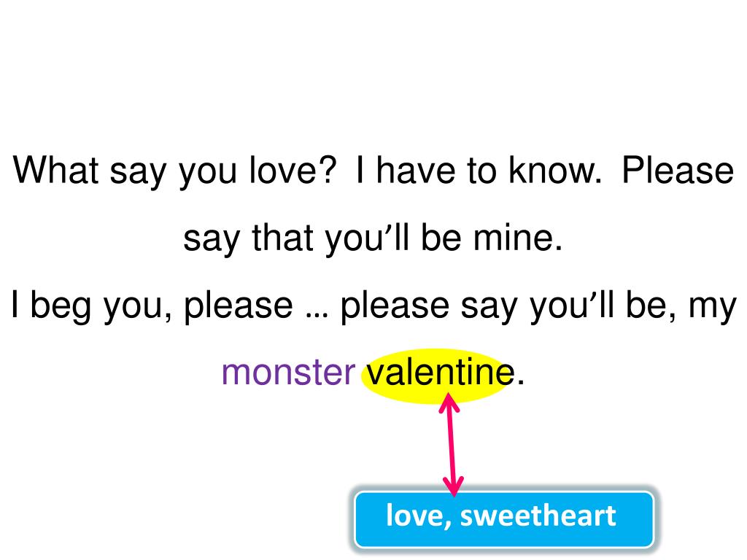Click capitalized "Please" ending the first line
The height and width of the screenshot is (560, 747).
coord(678,170)
